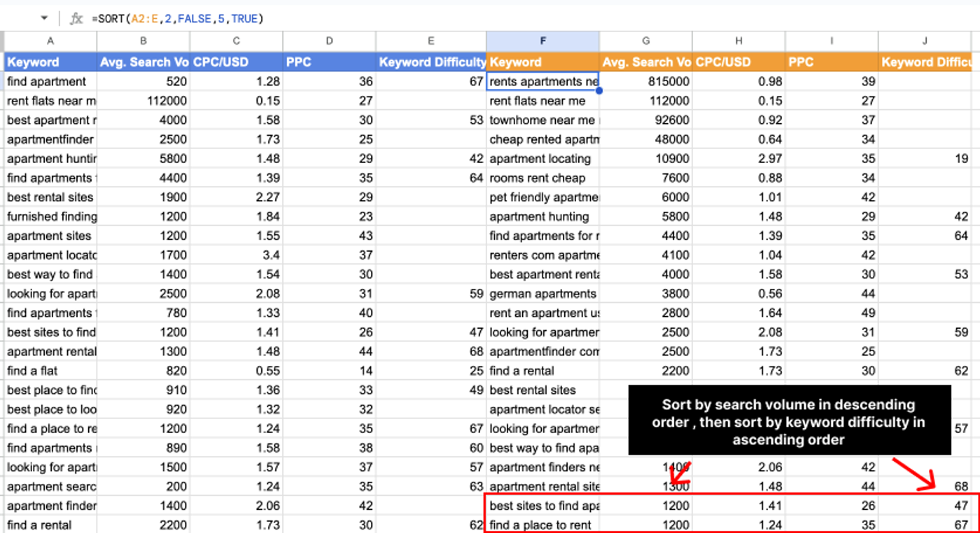Select the rents apartments cell in column F
This screenshot has height=533, width=980.
pyautogui.click(x=542, y=81)
